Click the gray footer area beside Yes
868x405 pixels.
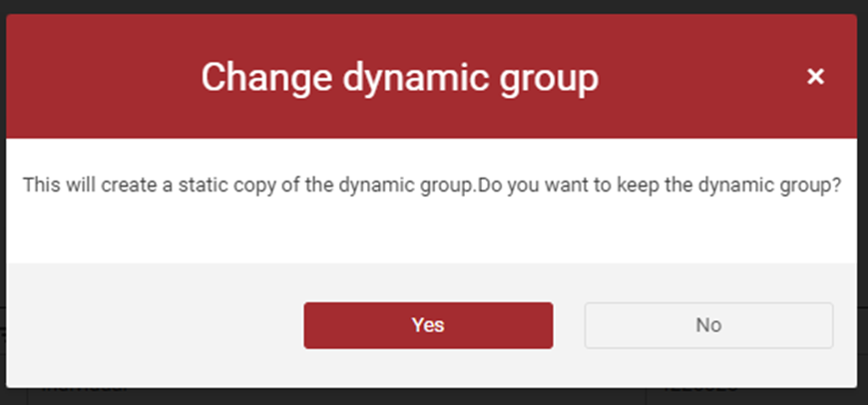pos(155,325)
